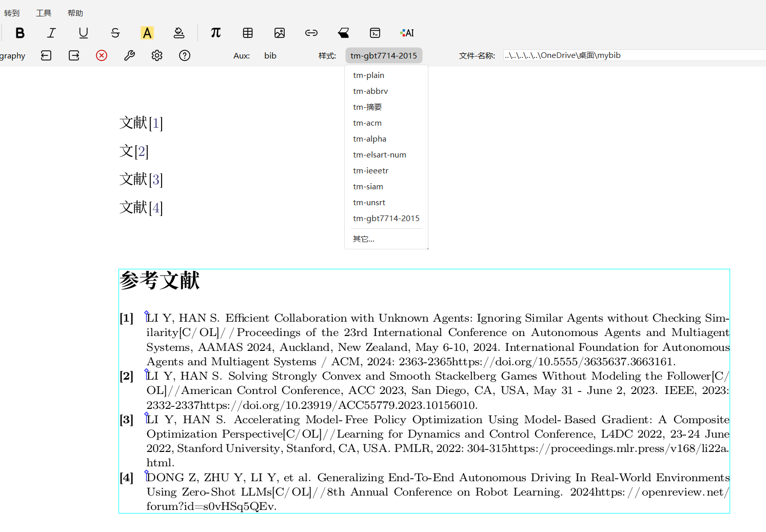Collapse the tm-gbt7714-2015 style dropdown
Image resolution: width=766 pixels, height=532 pixels.
384,55
